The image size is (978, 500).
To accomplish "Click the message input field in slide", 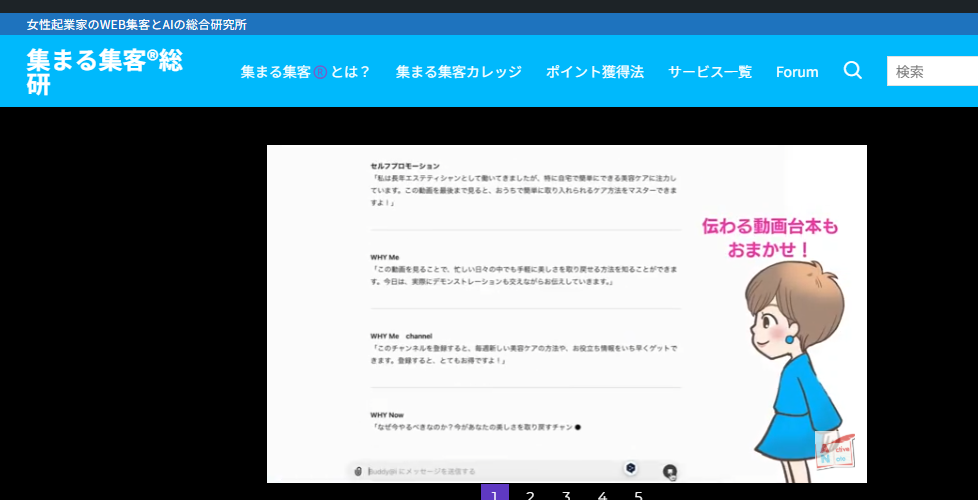I will click(x=490, y=471).
